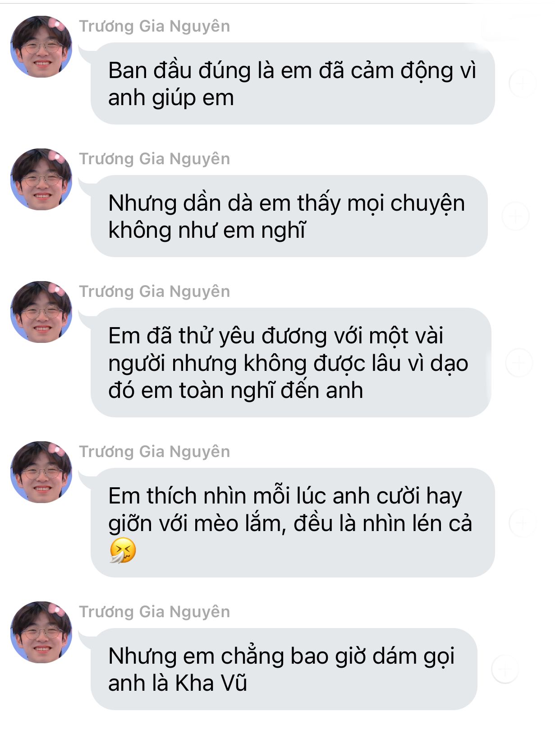Image resolution: width=560 pixels, height=730 pixels.
Task: Click add-reaction icon beside "Em đã thử yêu đương" message
Action: coord(519,362)
